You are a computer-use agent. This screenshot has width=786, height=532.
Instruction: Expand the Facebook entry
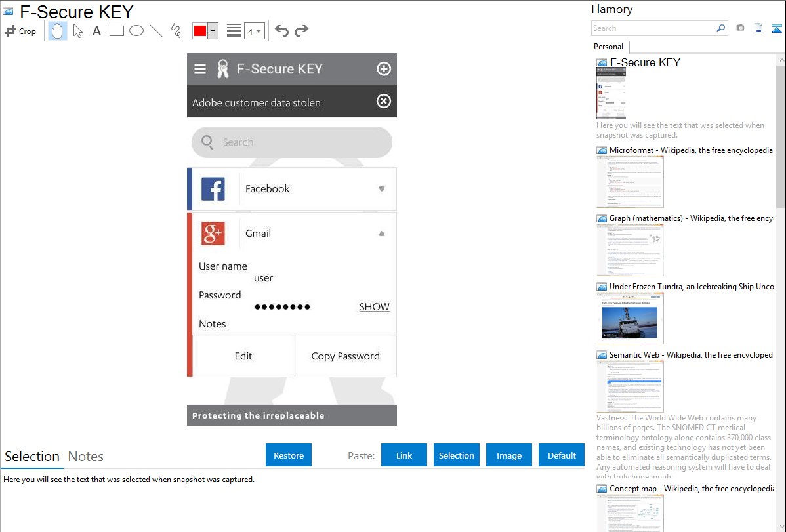coord(381,189)
